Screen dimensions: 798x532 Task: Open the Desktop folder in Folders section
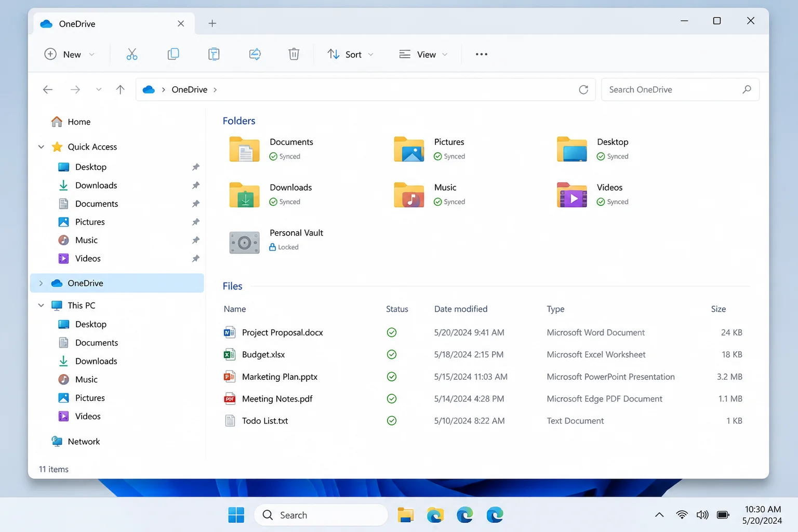572,149
